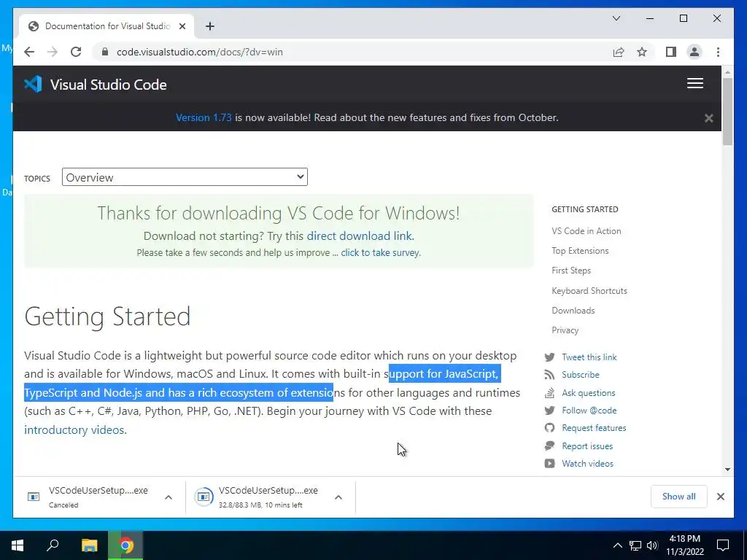This screenshot has height=560, width=747.
Task: View site security lock information
Action: pos(105,52)
